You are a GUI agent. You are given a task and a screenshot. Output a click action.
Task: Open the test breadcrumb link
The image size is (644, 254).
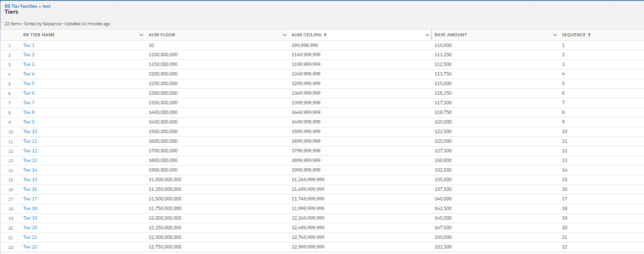tap(47, 6)
